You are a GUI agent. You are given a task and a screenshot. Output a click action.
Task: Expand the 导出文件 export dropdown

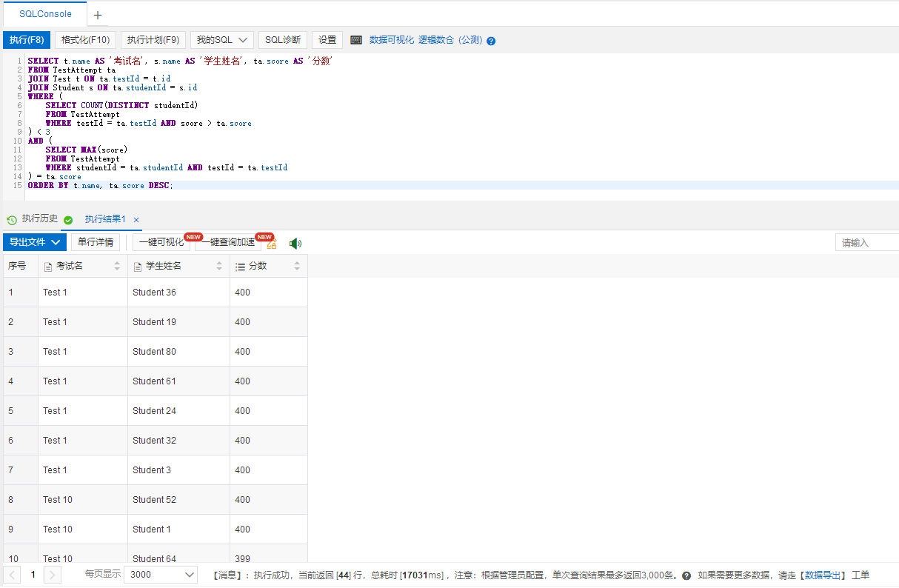pyautogui.click(x=35, y=242)
